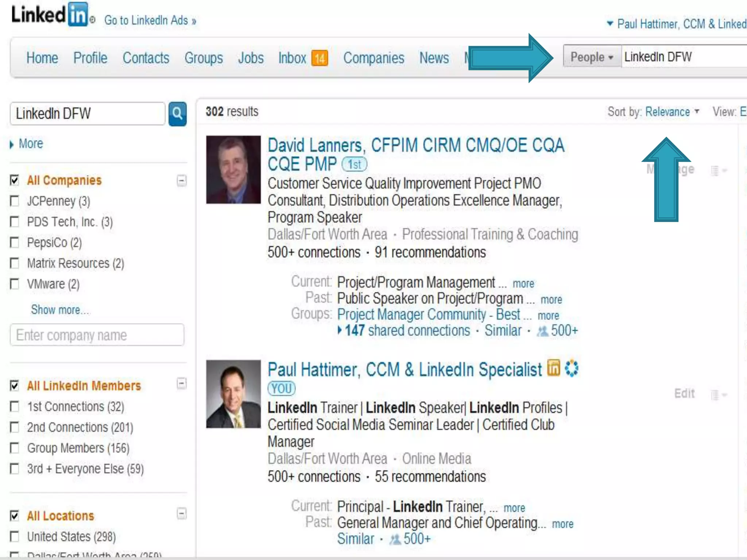Collapse the All Locations filter section

pyautogui.click(x=181, y=514)
